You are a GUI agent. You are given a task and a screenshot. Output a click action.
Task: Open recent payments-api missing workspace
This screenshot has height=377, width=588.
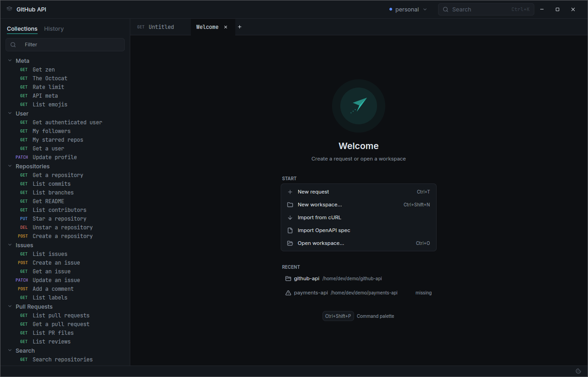coord(359,293)
